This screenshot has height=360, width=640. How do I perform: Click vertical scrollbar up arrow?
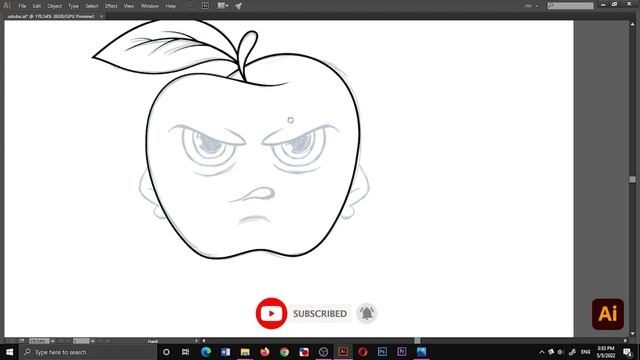[632, 24]
